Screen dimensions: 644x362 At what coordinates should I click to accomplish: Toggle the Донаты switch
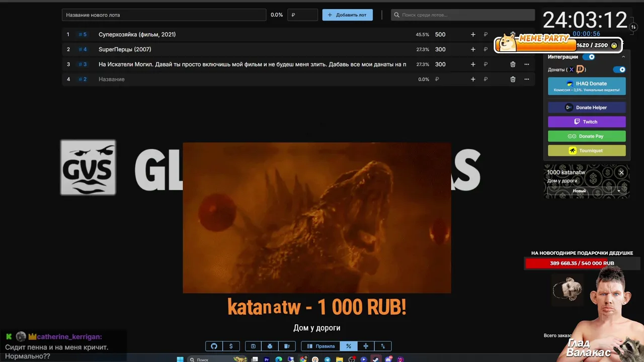(x=619, y=70)
